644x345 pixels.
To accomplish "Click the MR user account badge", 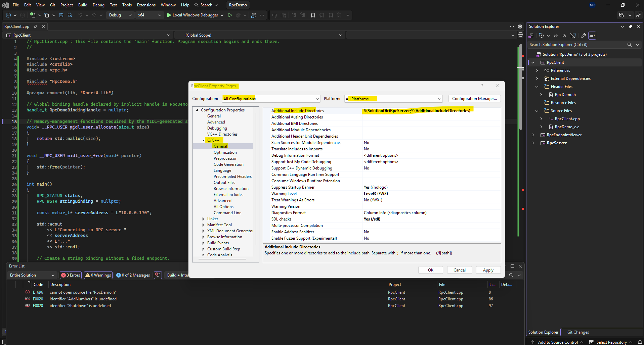I will pyautogui.click(x=592, y=5).
